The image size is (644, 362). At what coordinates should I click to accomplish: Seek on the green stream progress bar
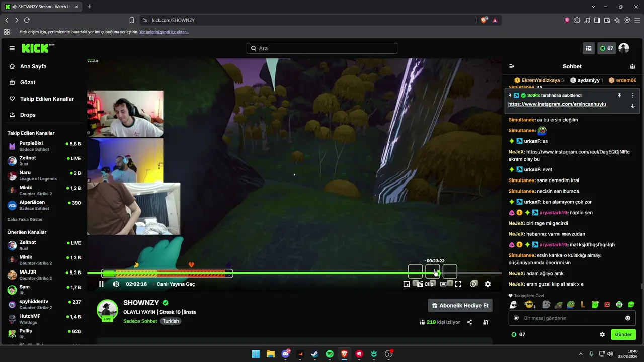[x=294, y=273]
